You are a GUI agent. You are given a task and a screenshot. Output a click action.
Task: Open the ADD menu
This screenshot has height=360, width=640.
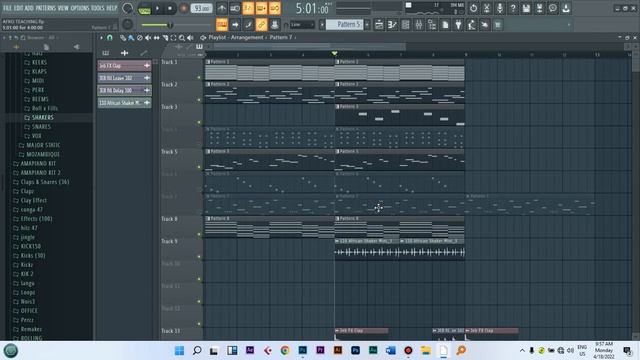29,8
